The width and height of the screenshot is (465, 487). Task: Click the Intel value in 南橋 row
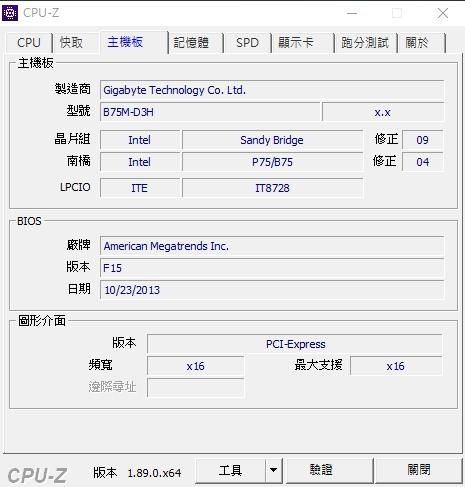tap(140, 162)
